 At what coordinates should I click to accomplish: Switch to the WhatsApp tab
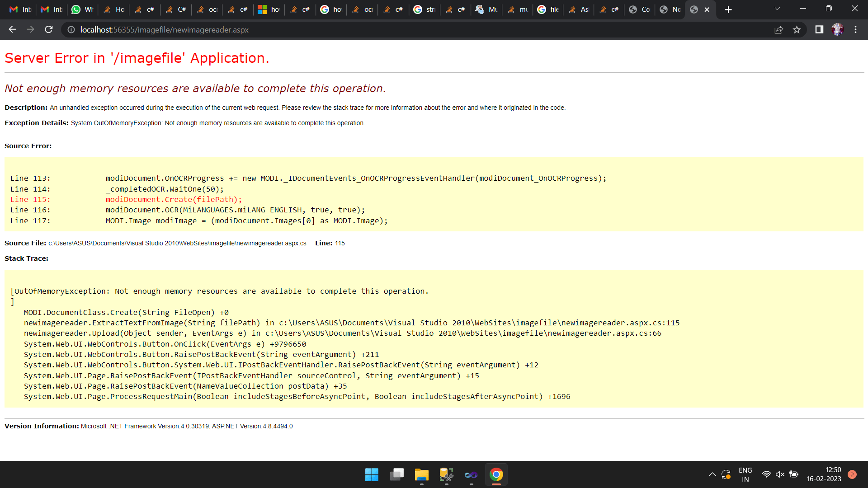point(82,9)
